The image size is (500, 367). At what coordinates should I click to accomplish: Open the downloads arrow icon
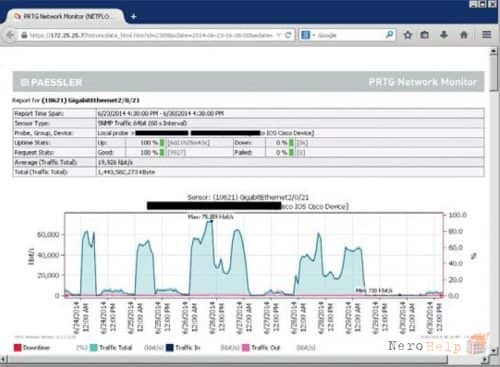coord(444,35)
